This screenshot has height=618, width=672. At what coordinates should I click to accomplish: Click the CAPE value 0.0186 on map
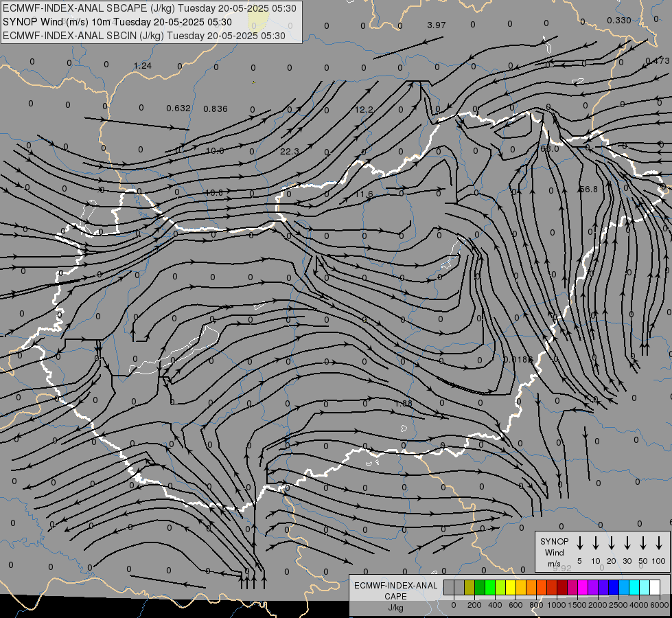click(x=518, y=359)
